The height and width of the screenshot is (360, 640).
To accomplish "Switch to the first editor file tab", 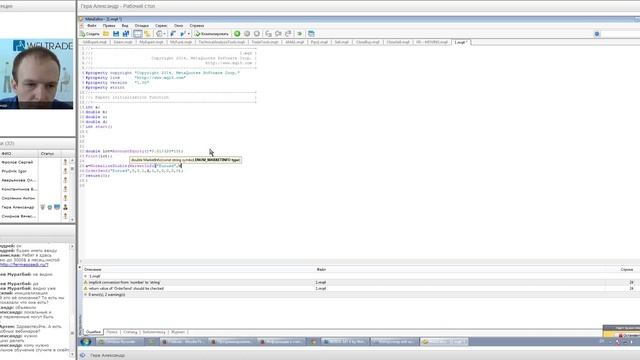I will coord(95,42).
